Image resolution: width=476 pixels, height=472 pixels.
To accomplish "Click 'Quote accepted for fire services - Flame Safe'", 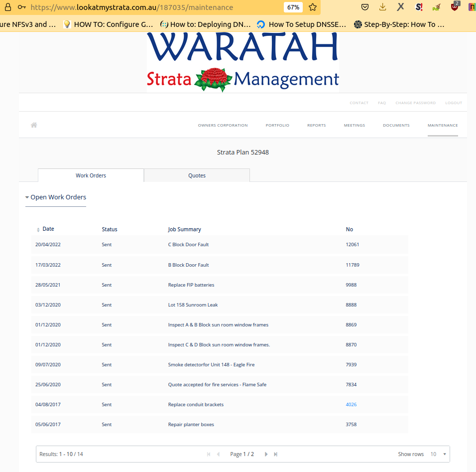I will (218, 384).
